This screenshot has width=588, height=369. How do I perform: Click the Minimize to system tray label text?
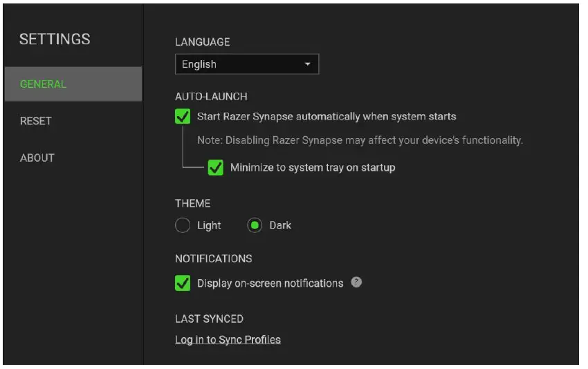tap(313, 167)
